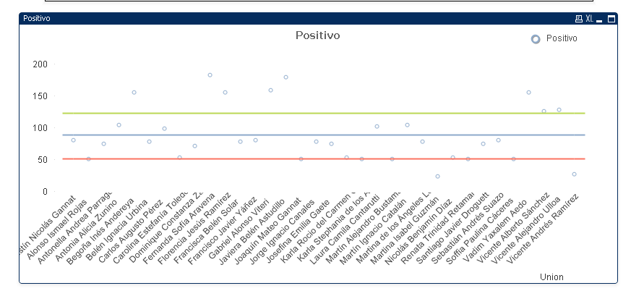Viewport: 644px width, 291px height.
Task: Click the Positivo chart title text
Action: tap(318, 35)
